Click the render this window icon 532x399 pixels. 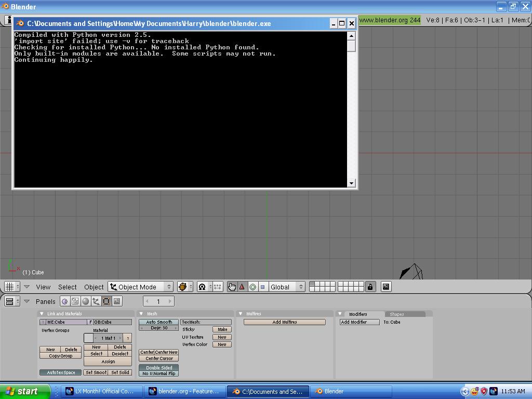[386, 287]
